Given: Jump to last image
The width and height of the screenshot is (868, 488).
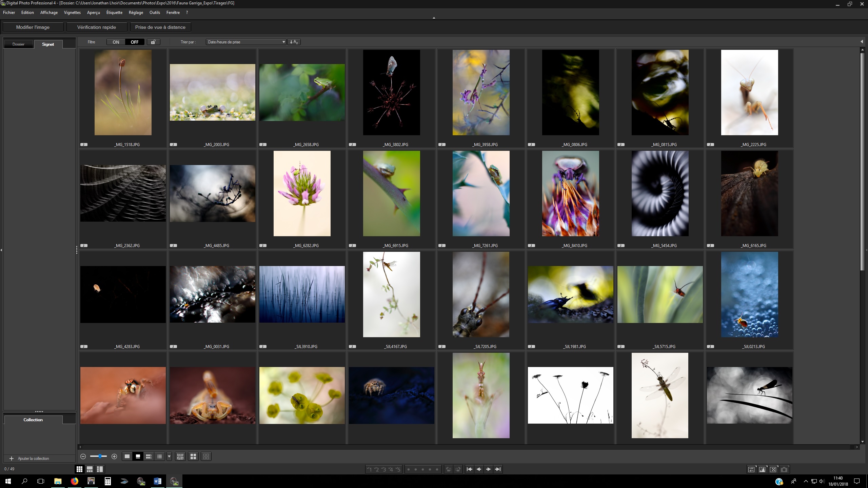Looking at the screenshot, I should tap(498, 469).
